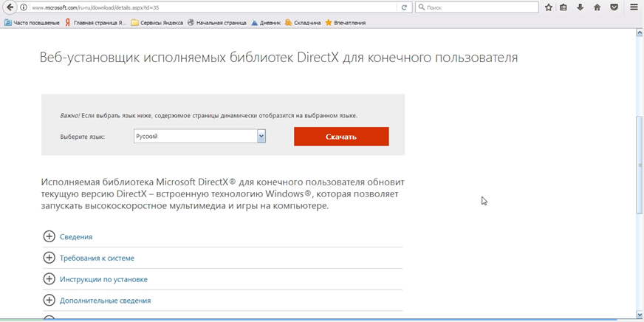The image size is (644, 322).
Task: Reload the page with the refresh icon
Action: (x=404, y=7)
